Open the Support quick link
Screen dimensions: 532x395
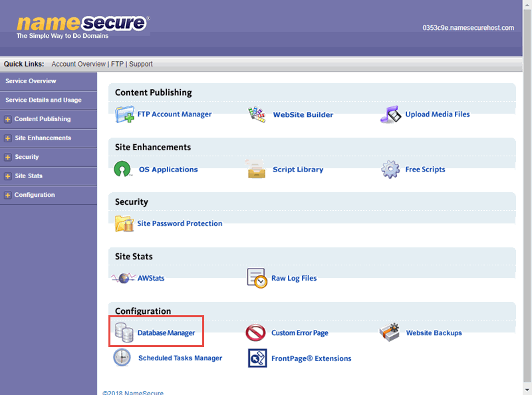pyautogui.click(x=141, y=65)
